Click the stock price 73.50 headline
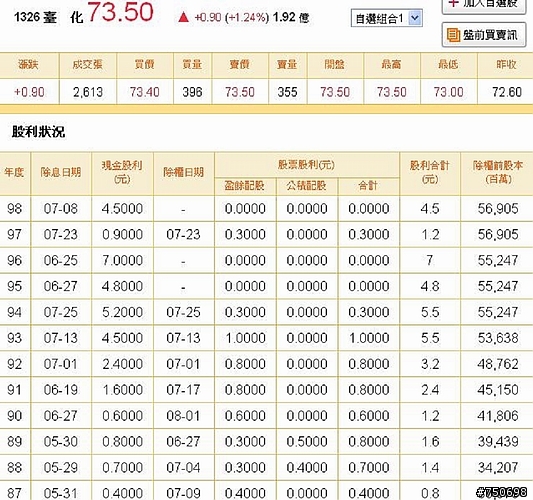Image resolution: width=533 pixels, height=500 pixels. [121, 12]
